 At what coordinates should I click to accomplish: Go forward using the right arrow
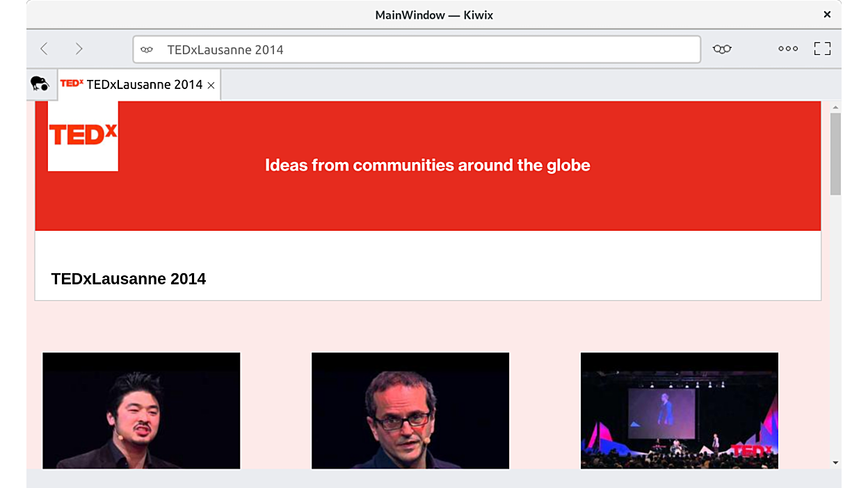click(79, 49)
